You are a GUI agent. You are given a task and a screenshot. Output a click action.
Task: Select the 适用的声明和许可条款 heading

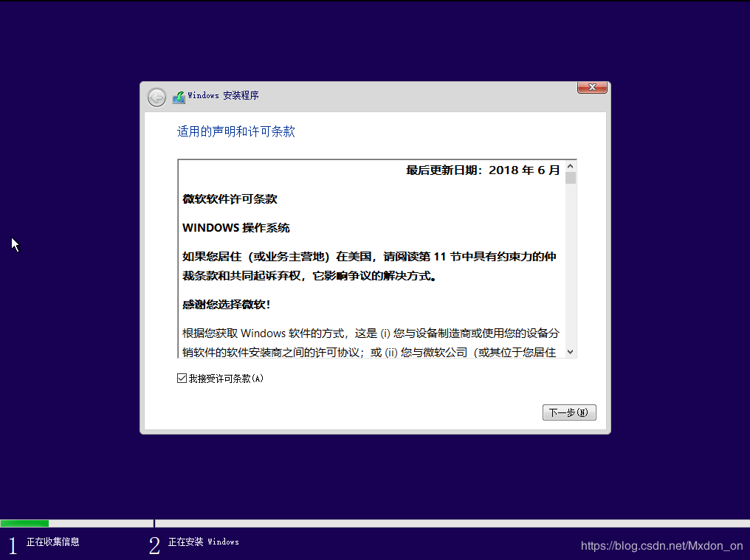tap(235, 131)
